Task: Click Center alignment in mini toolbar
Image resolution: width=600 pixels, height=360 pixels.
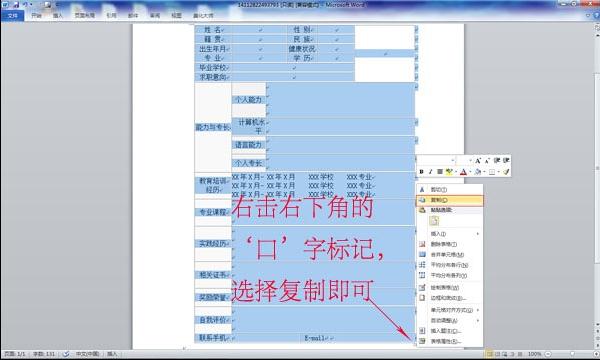Action: pyautogui.click(x=440, y=172)
